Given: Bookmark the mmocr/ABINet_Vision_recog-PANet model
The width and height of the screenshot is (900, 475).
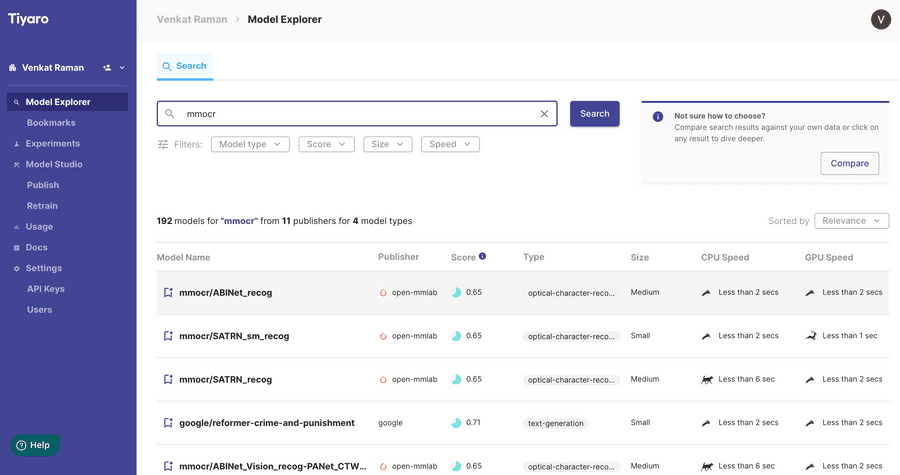Looking at the screenshot, I should [168, 466].
